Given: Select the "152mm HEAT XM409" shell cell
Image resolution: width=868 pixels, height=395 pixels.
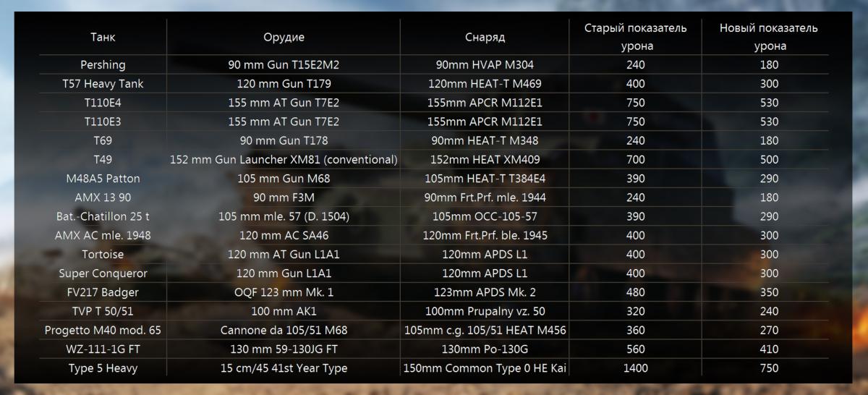Looking at the screenshot, I should click(485, 159).
